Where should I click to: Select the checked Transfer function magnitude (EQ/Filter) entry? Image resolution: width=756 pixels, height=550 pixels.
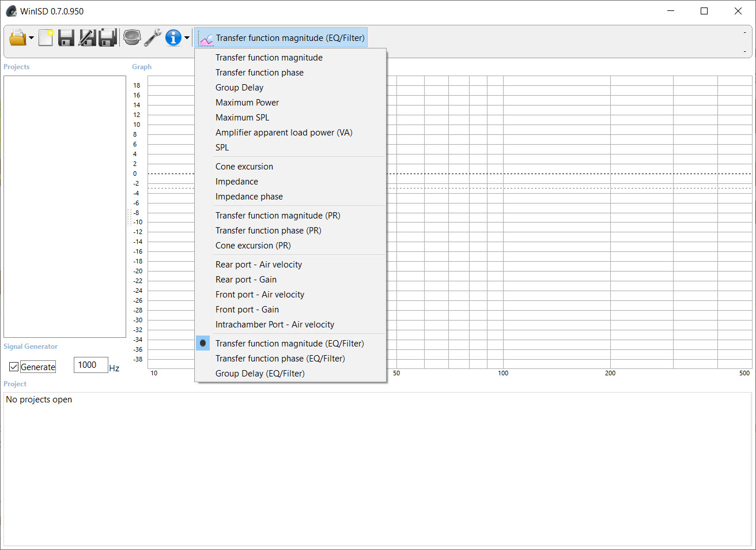289,344
